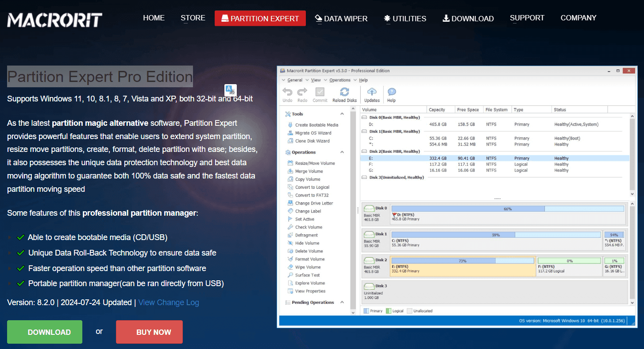Open the COMPANY page

[x=578, y=18]
